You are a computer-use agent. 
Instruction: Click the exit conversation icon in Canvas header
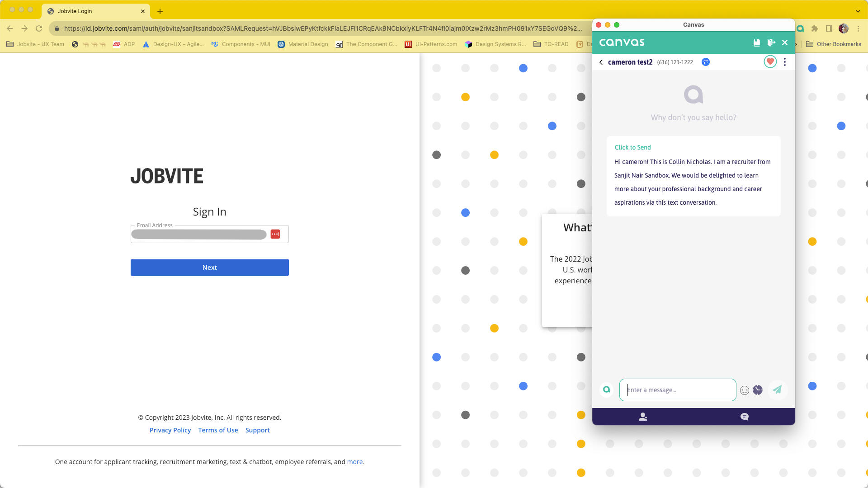tap(770, 42)
